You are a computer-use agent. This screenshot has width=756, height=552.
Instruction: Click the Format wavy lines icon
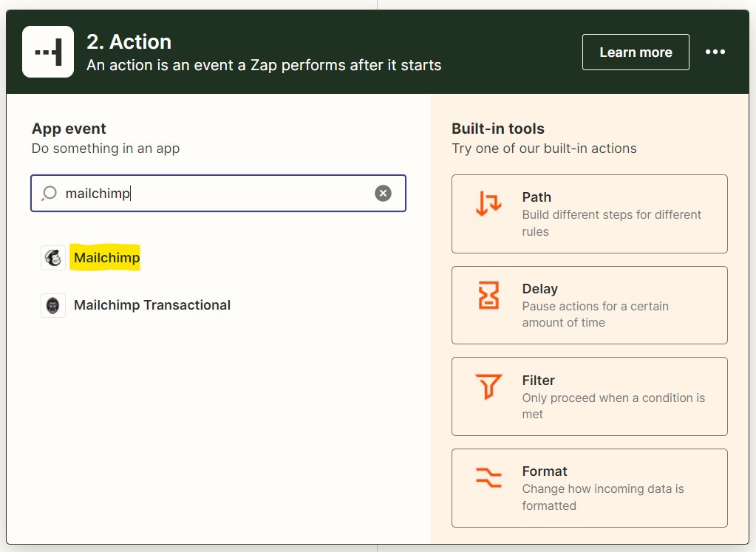point(488,478)
